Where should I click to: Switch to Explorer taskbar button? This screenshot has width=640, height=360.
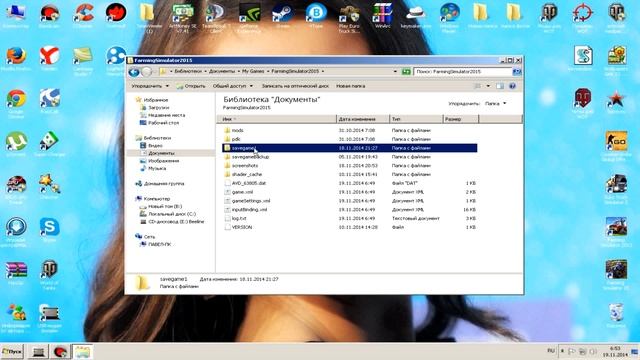pyautogui.click(x=82, y=351)
